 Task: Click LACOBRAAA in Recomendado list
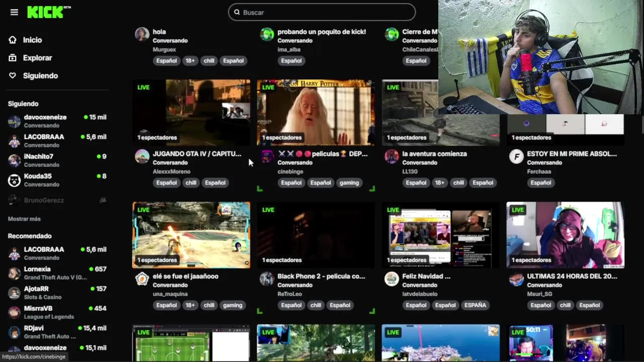coord(44,249)
